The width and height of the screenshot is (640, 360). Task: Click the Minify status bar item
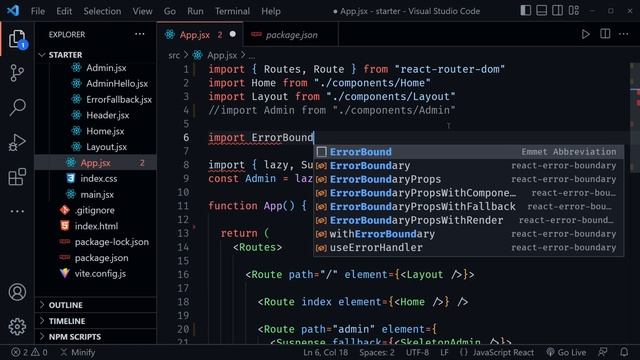(78, 352)
